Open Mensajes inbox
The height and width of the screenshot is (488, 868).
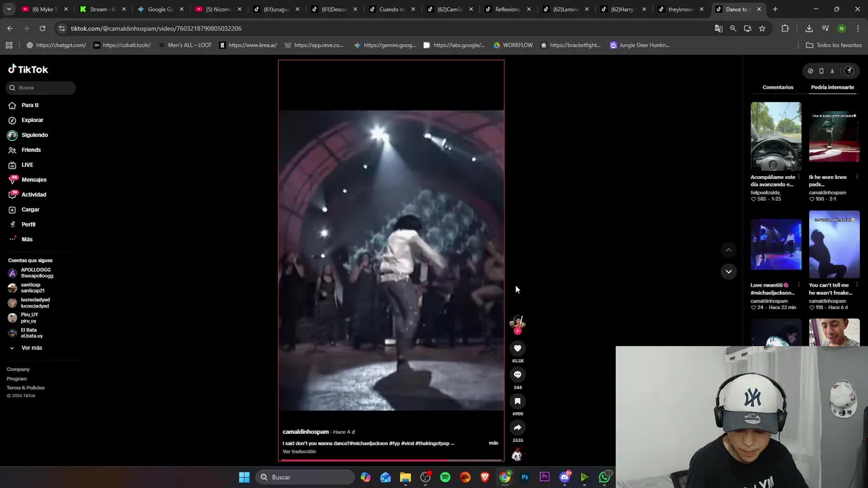pos(34,180)
